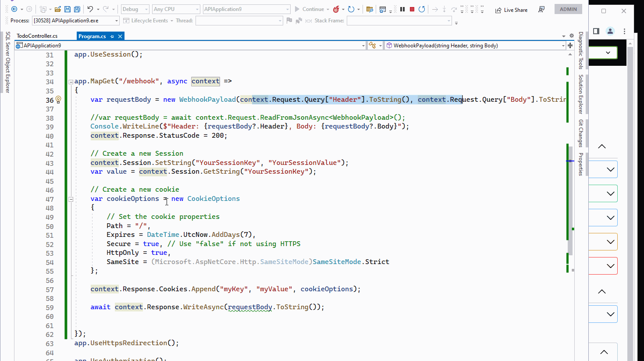Click the Restart debugging circular-arrow icon
The height and width of the screenshot is (361, 644).
pyautogui.click(x=421, y=9)
